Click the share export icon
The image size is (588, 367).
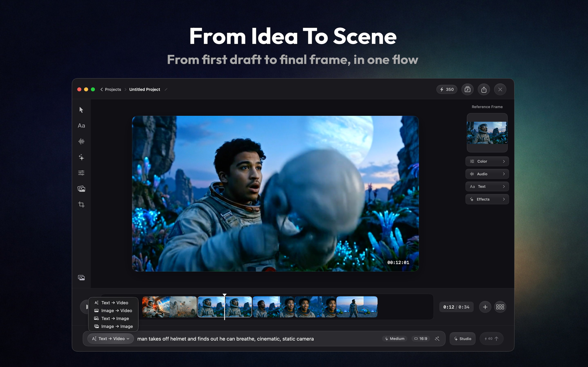[483, 90]
